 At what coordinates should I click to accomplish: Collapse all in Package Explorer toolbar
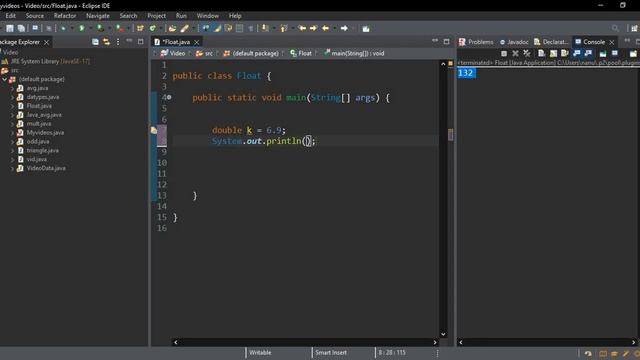click(95, 42)
